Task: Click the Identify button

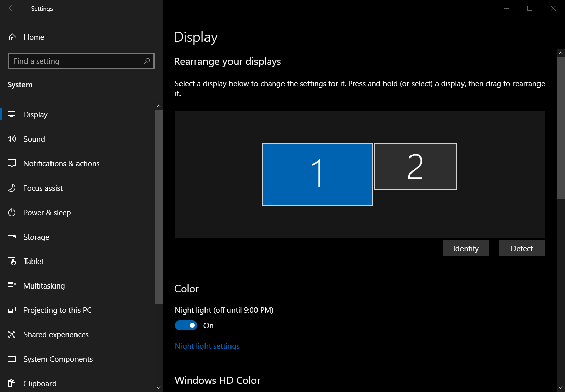Action: 466,248
